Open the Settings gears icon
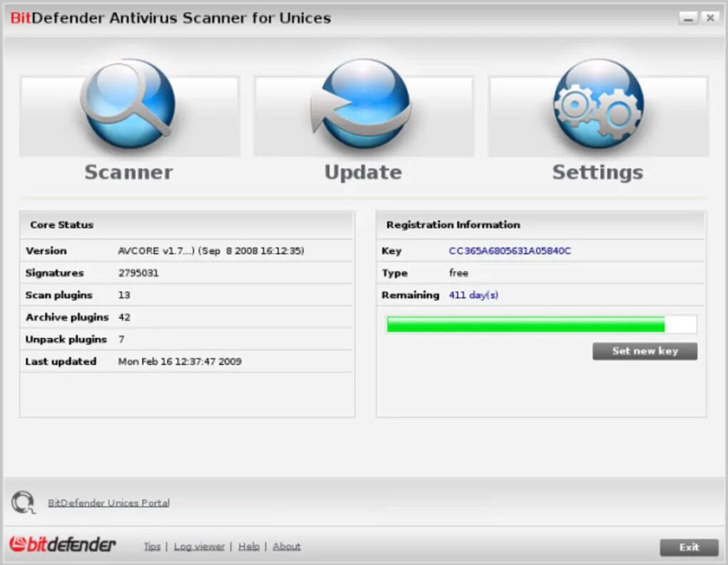728x565 pixels. coord(599,104)
